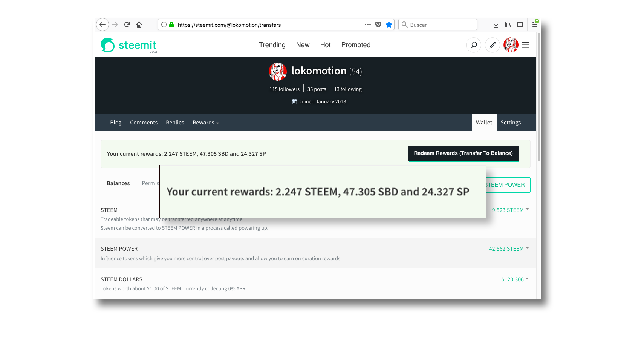Click the Steemit logo
This screenshot has width=644, height=339.
point(128,45)
